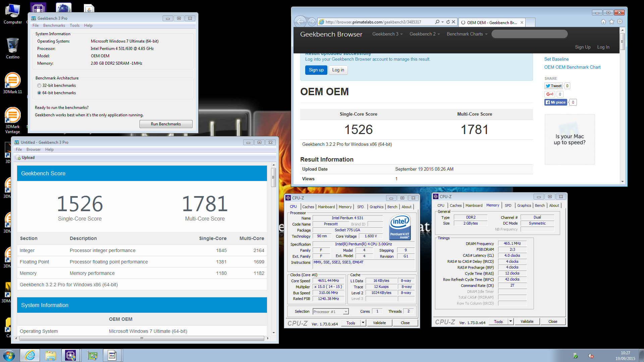Viewport: 644px width, 362px height.
Task: Open the Browser menu in Untitled Geekbench window
Action: click(x=34, y=149)
